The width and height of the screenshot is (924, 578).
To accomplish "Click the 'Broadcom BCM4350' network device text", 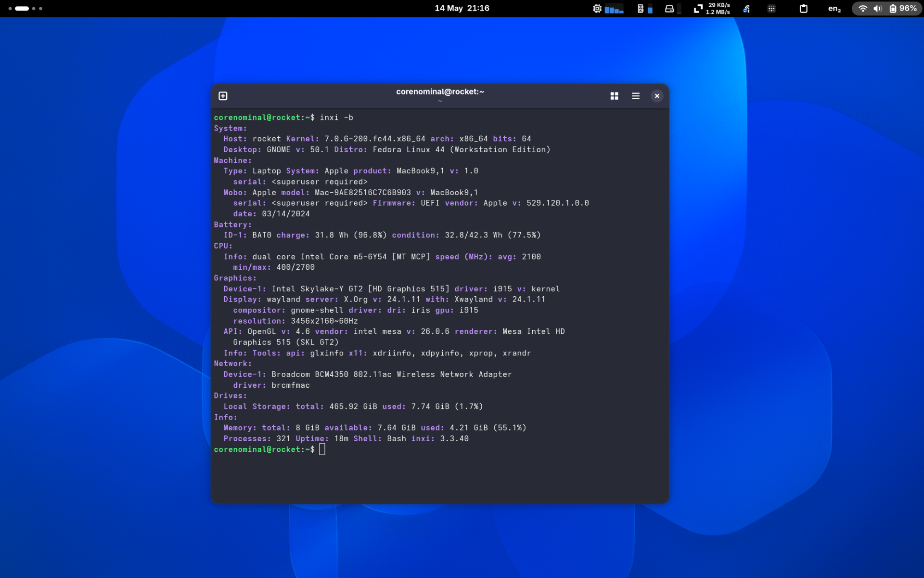I will click(x=310, y=375).
